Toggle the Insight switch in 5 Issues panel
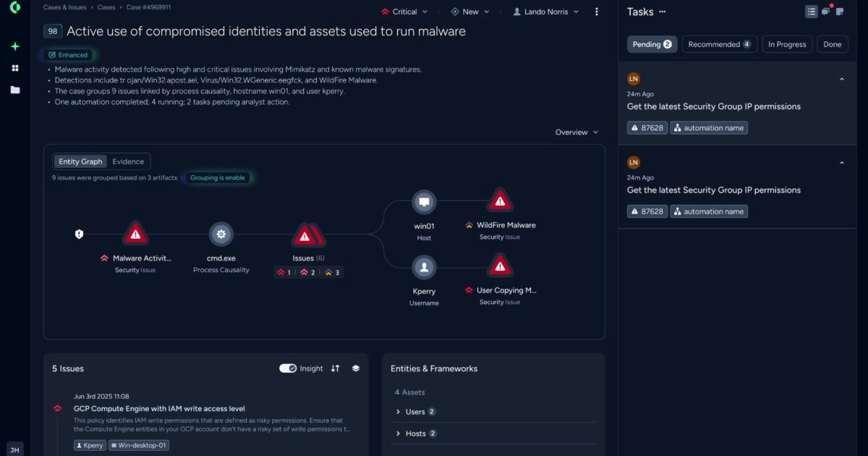The height and width of the screenshot is (456, 868). [289, 368]
